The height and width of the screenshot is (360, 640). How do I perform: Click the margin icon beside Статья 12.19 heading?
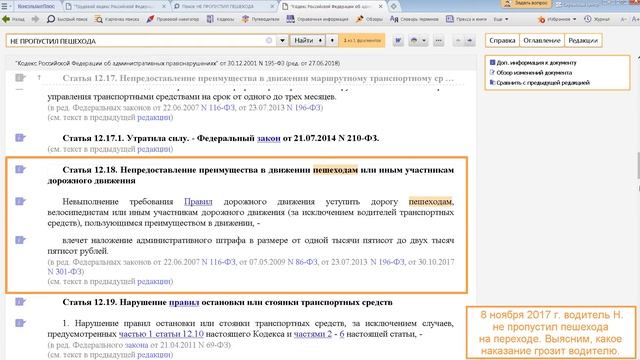click(x=20, y=302)
